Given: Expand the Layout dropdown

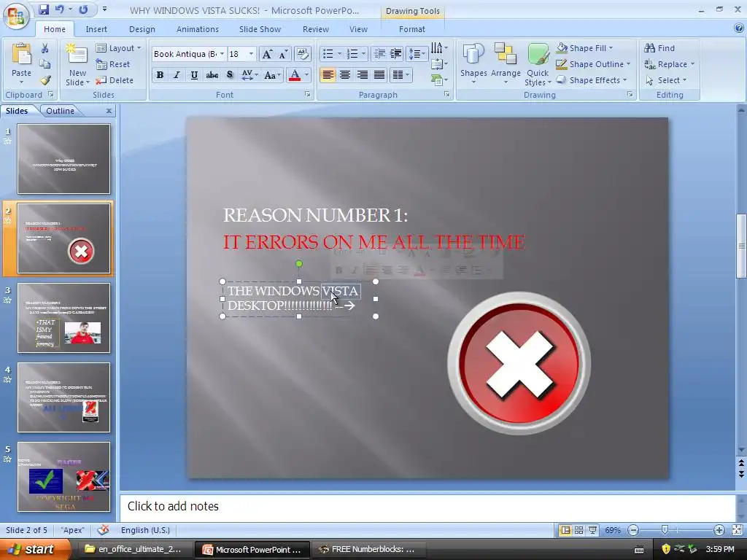Looking at the screenshot, I should 119,48.
